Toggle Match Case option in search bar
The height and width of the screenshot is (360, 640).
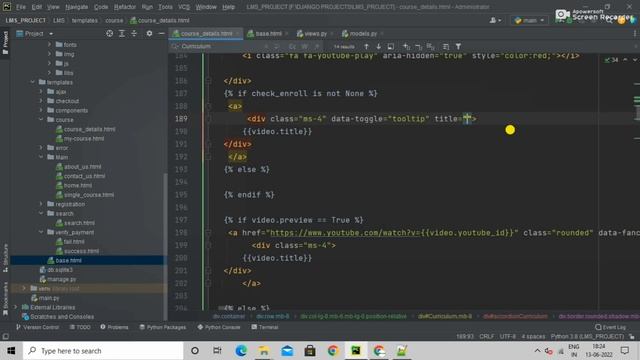point(292,47)
